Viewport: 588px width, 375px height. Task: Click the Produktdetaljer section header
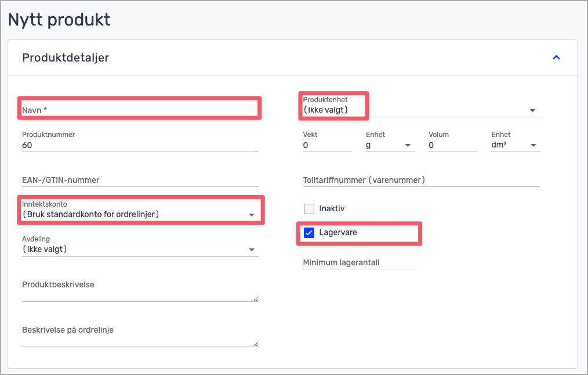click(x=66, y=57)
